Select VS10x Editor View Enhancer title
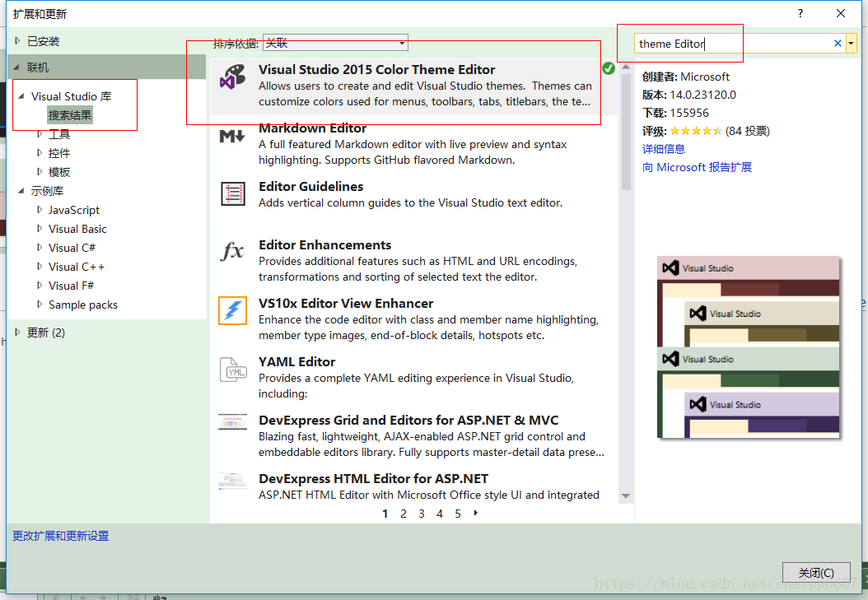This screenshot has width=868, height=600. pos(346,304)
